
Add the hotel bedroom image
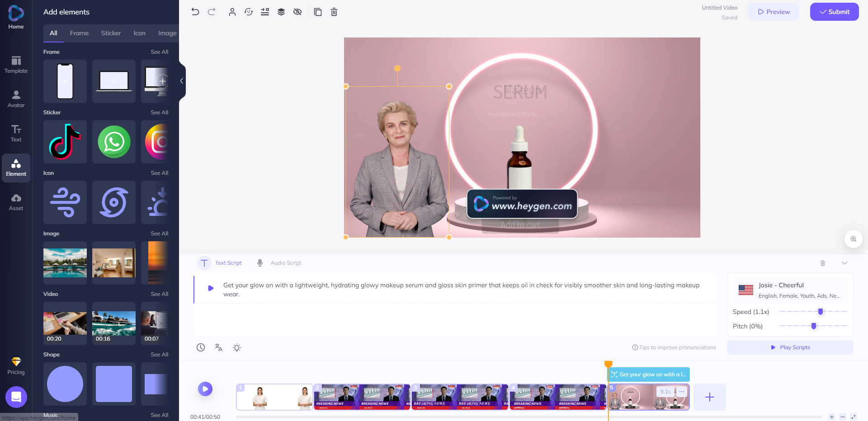(114, 263)
